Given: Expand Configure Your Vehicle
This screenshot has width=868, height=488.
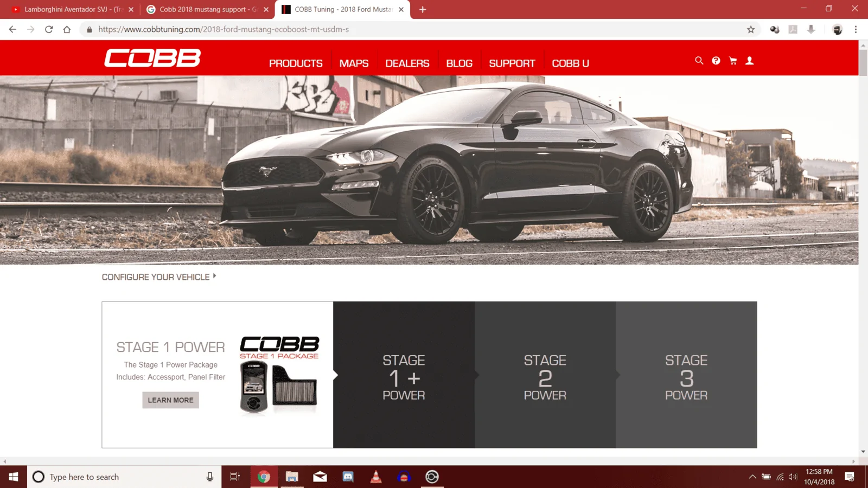Looking at the screenshot, I should [159, 277].
